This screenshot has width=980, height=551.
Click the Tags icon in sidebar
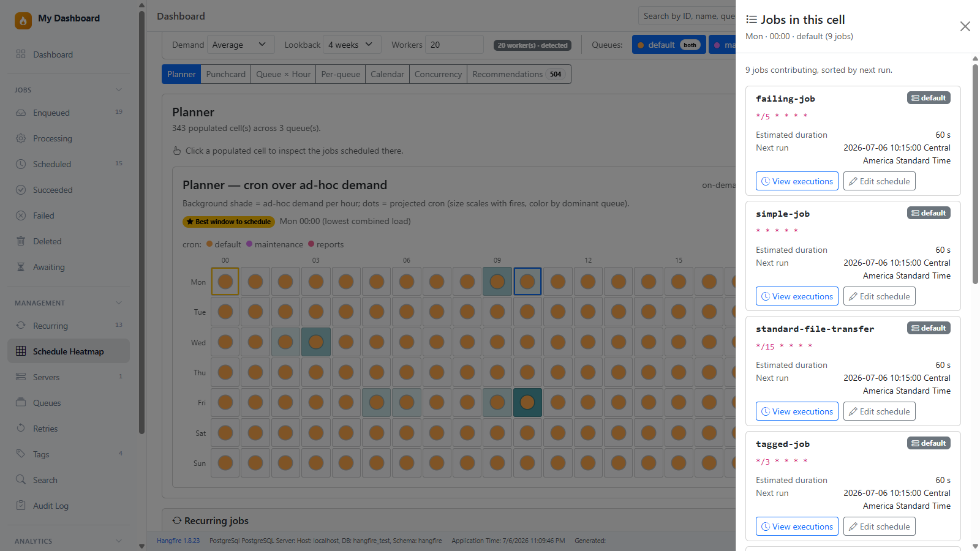(21, 454)
